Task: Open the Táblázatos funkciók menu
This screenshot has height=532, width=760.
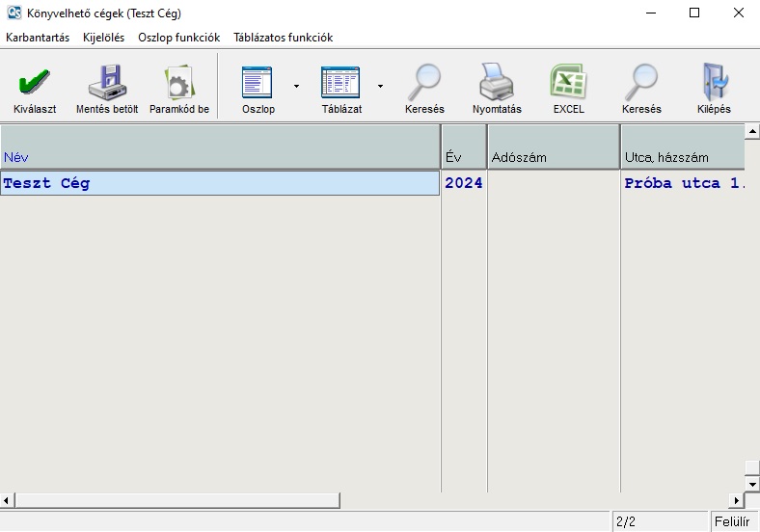Action: 283,38
